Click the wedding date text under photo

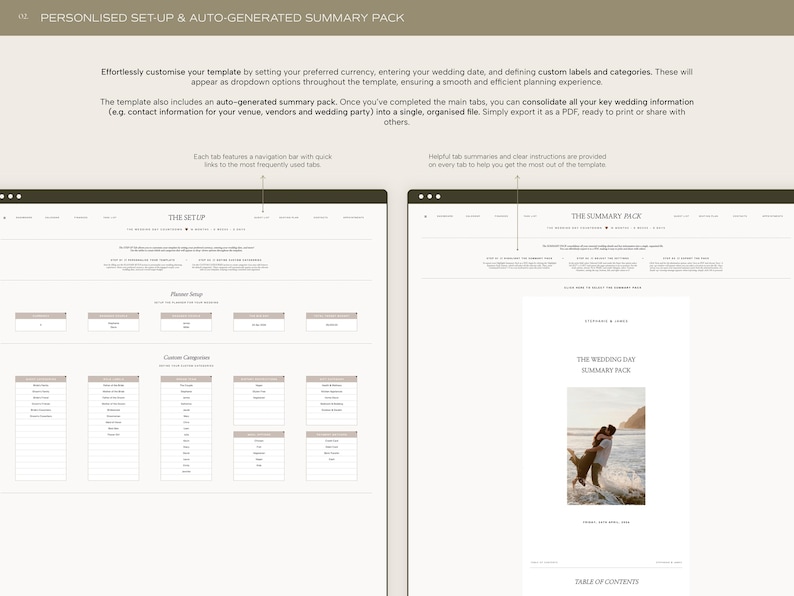pos(606,522)
